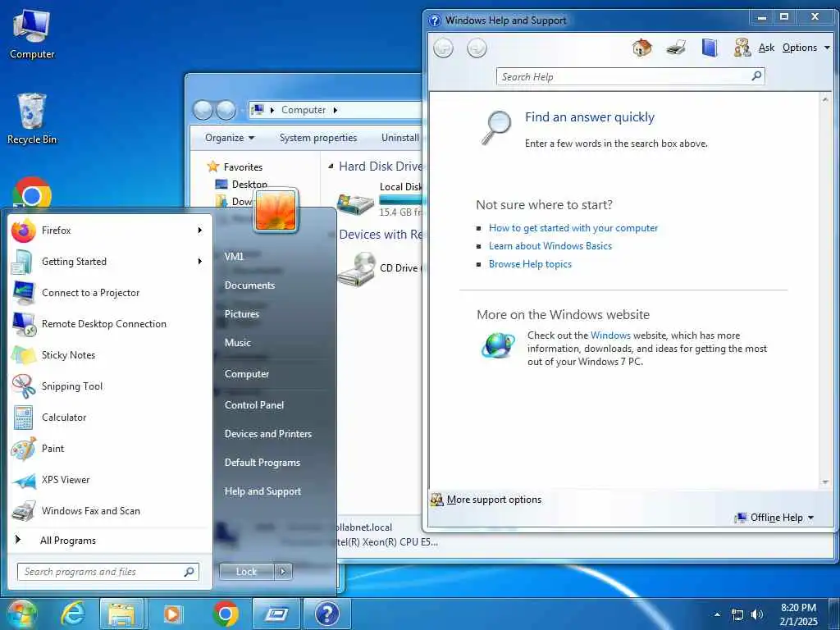Click the Help search magnifier icon

tap(756, 76)
